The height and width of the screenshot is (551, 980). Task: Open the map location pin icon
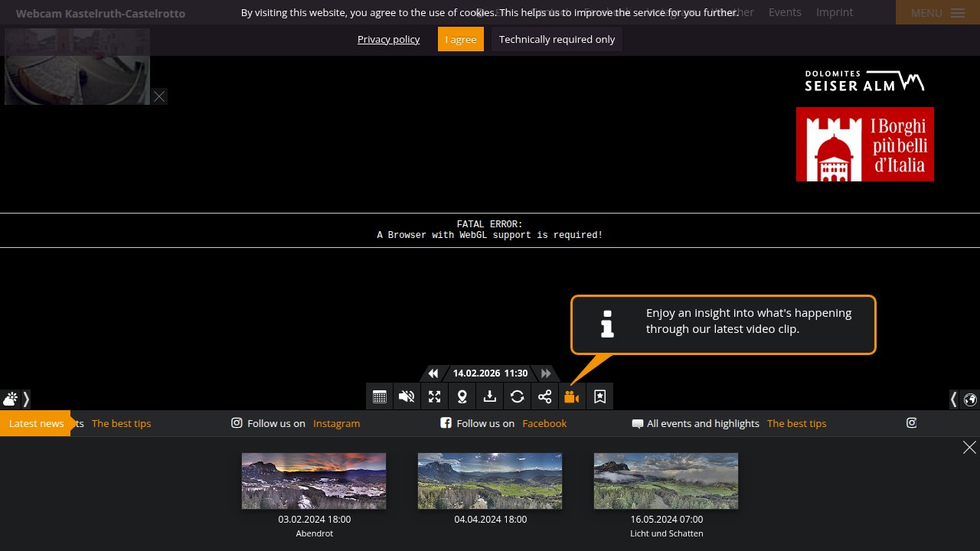click(x=462, y=396)
